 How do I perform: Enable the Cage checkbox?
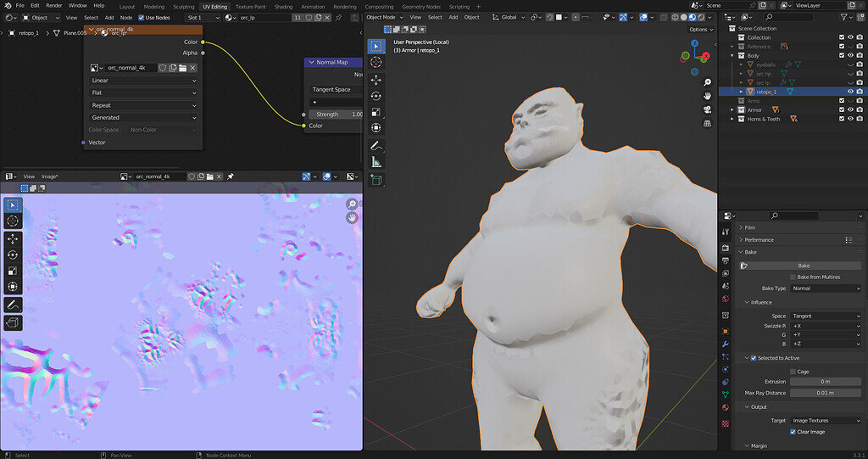point(793,372)
